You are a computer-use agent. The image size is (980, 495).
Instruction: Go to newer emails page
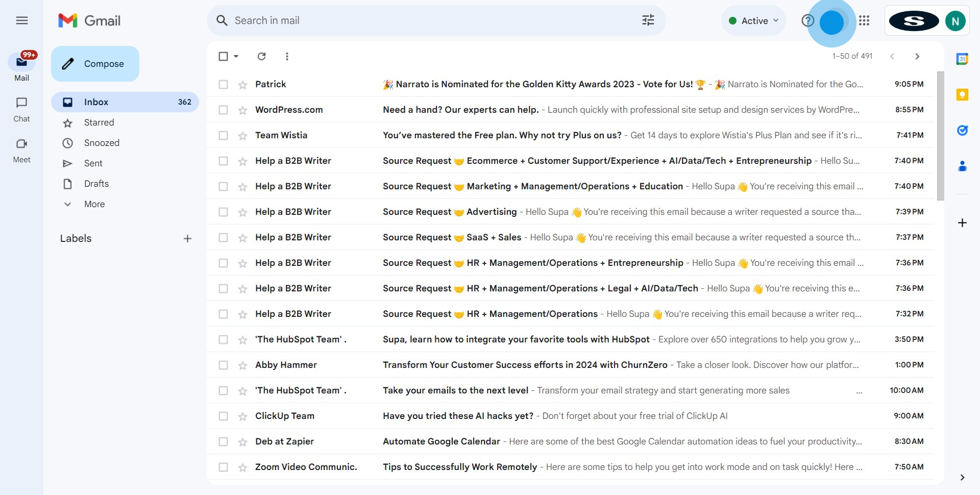tap(892, 56)
